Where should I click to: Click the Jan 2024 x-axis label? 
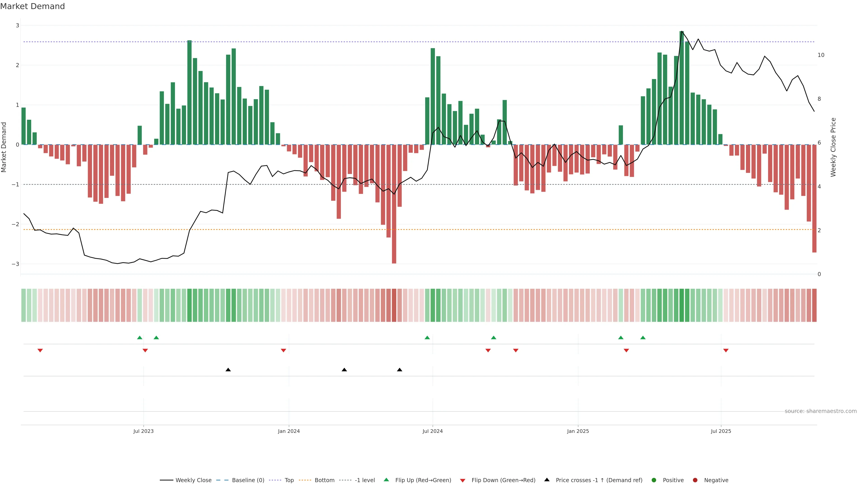tap(289, 431)
